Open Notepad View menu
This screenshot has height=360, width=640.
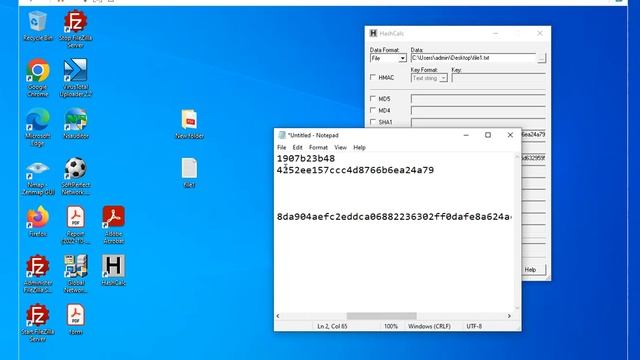pyautogui.click(x=340, y=147)
